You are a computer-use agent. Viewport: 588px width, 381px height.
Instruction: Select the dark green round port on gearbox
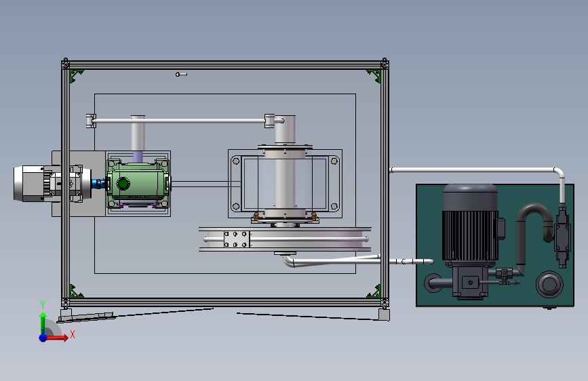click(123, 184)
